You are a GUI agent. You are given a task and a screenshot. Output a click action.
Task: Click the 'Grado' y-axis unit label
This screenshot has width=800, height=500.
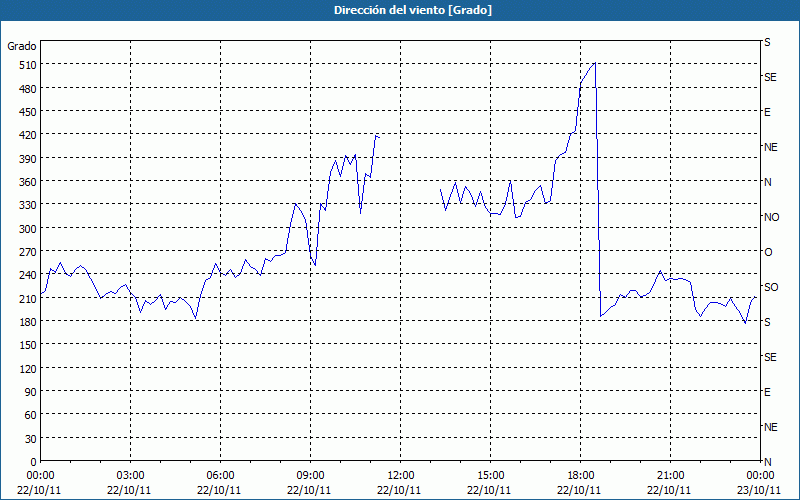pyautogui.click(x=22, y=46)
